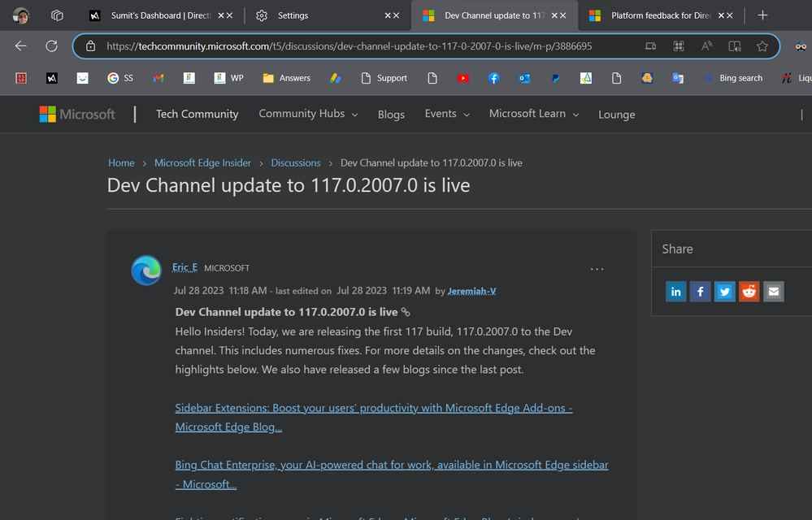Share the post on Twitter
This screenshot has height=520, width=812.
724,292
